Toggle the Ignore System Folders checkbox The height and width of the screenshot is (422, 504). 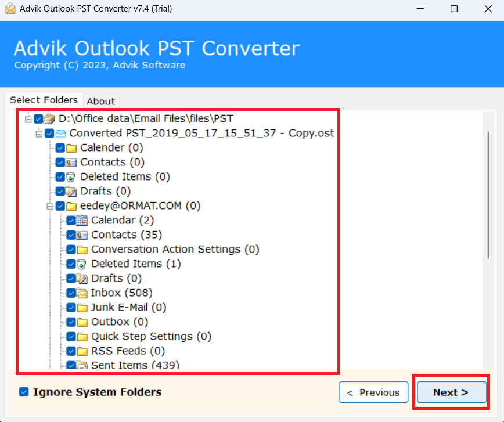24,392
